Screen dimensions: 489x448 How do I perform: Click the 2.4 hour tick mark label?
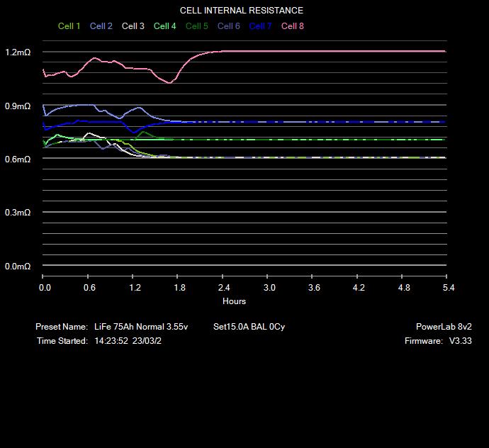[x=224, y=288]
